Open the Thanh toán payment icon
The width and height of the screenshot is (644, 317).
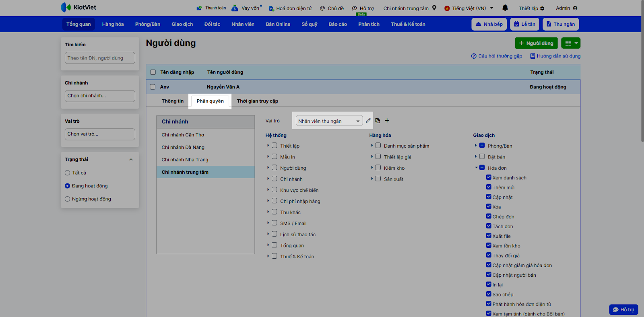tap(199, 8)
